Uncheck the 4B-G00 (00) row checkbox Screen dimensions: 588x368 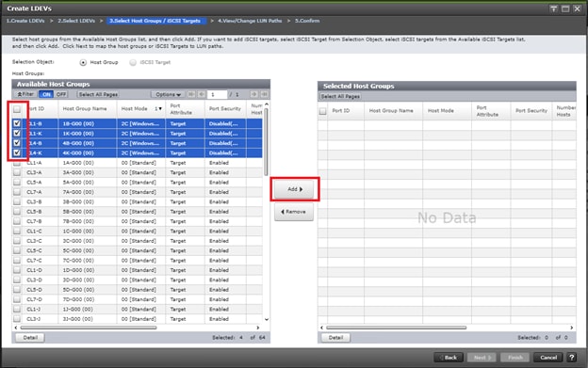[17, 143]
